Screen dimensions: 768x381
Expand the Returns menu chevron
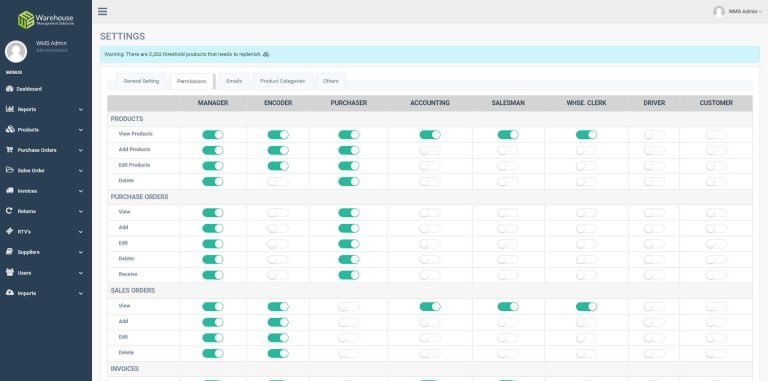point(81,211)
